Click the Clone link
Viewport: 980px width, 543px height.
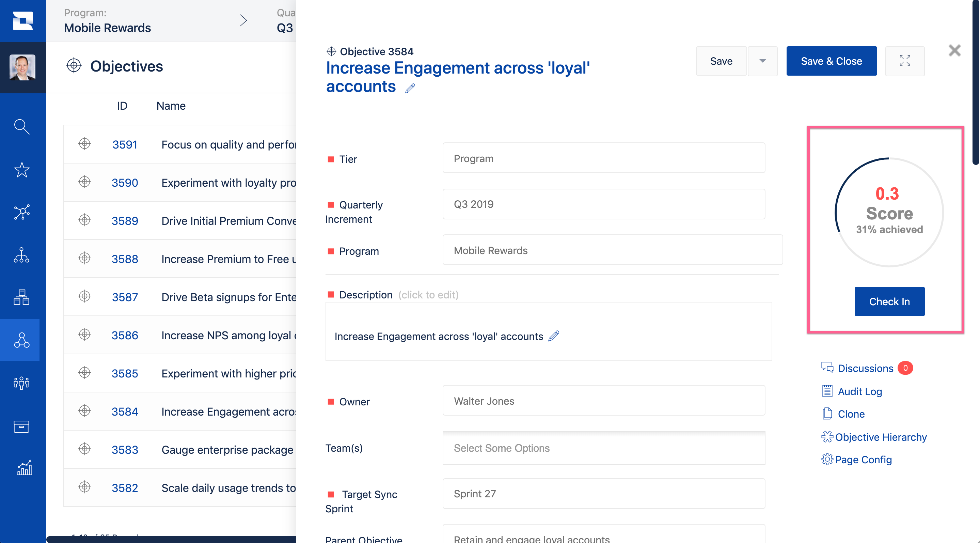851,414
